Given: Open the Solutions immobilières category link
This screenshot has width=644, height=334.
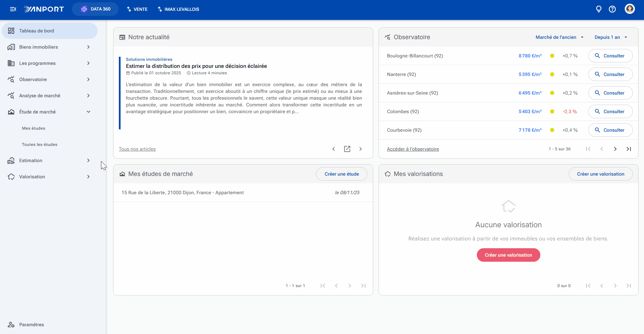Looking at the screenshot, I should click(x=149, y=59).
